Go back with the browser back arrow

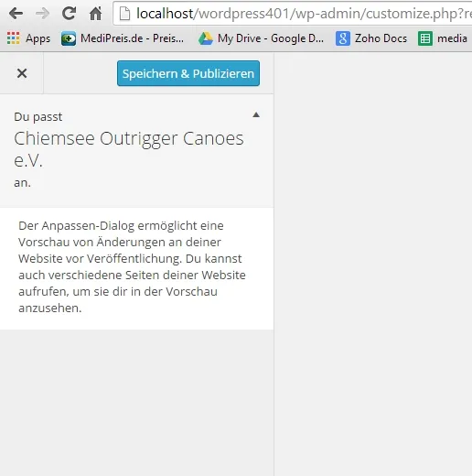16,14
